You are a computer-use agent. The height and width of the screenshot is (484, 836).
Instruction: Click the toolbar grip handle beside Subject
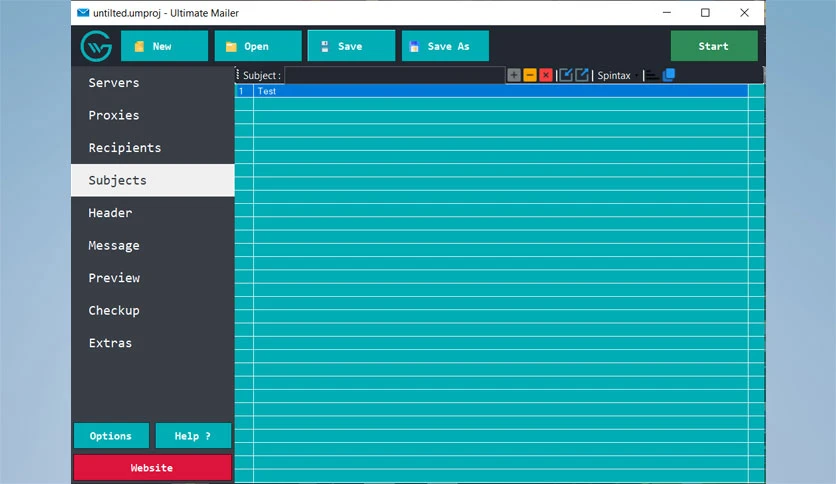point(238,75)
